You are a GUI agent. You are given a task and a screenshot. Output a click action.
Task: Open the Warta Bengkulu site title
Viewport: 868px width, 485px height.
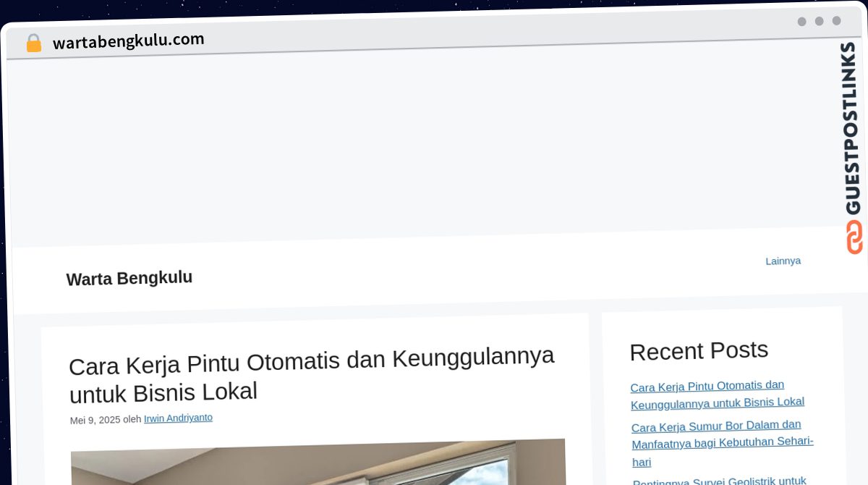pyautogui.click(x=129, y=278)
